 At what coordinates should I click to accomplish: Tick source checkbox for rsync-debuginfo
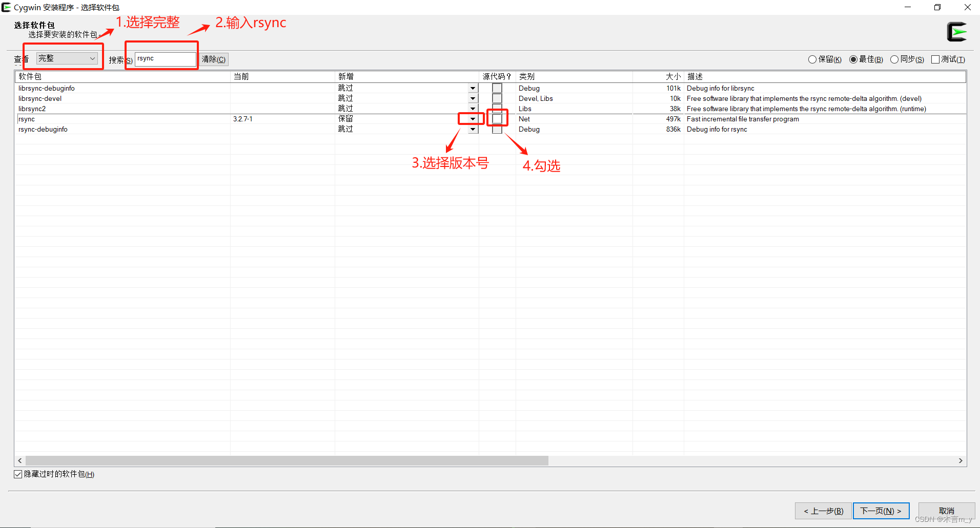[497, 129]
